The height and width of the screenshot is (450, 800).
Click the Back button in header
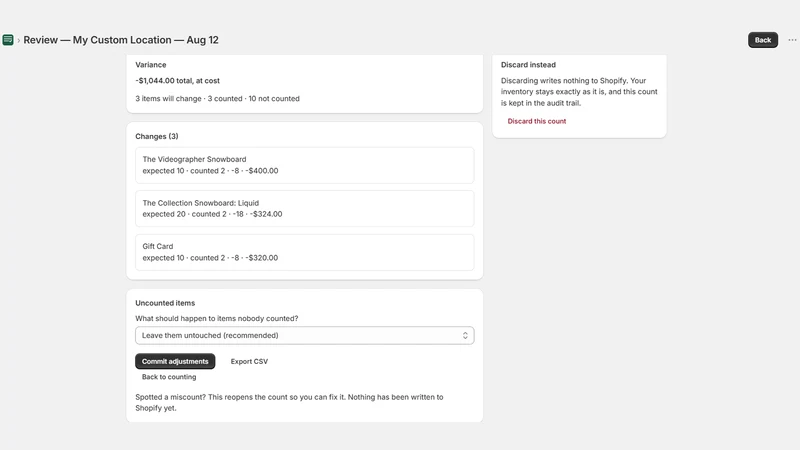click(763, 40)
